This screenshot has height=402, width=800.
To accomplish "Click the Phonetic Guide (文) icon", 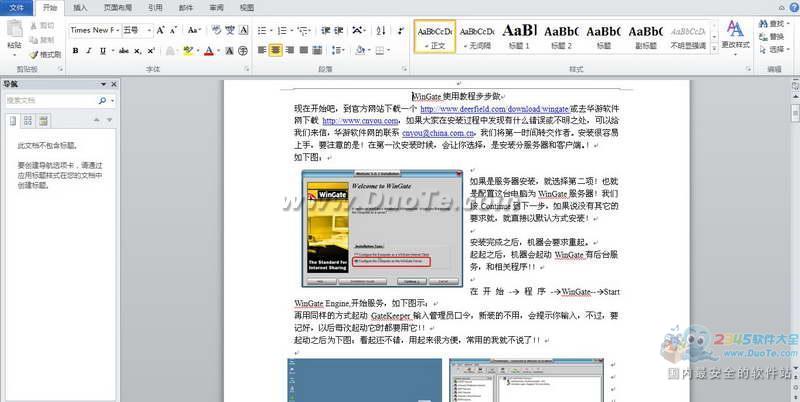I will tap(230, 31).
